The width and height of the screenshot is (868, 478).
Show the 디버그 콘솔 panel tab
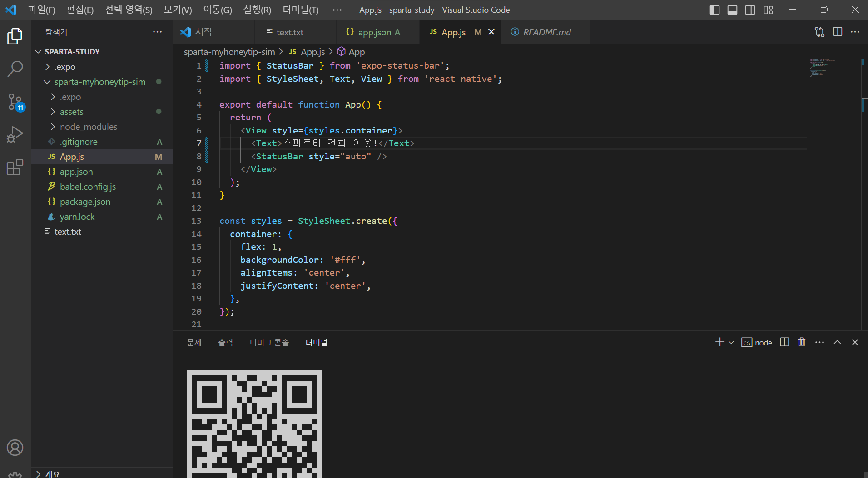click(x=269, y=343)
